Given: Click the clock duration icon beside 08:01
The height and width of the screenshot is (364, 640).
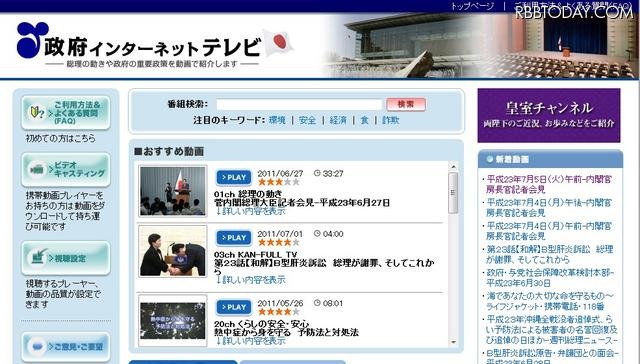Looking at the screenshot, I should 317,303.
